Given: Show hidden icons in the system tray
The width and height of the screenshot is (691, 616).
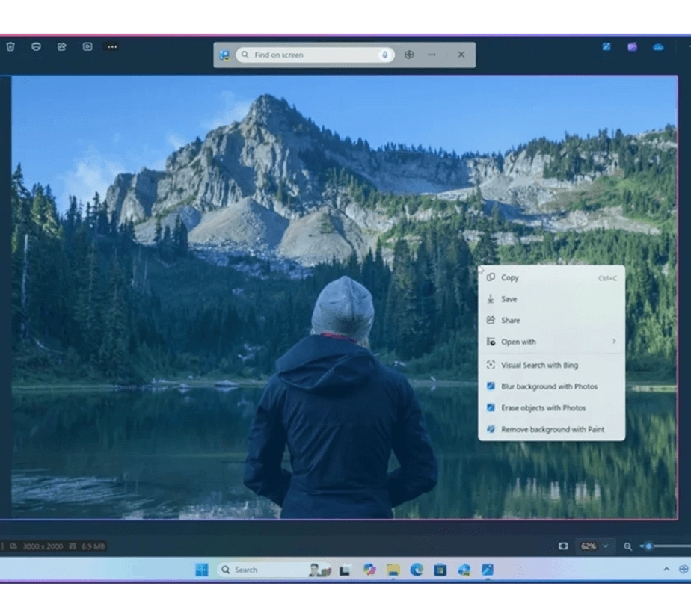Looking at the screenshot, I should coord(666,570).
